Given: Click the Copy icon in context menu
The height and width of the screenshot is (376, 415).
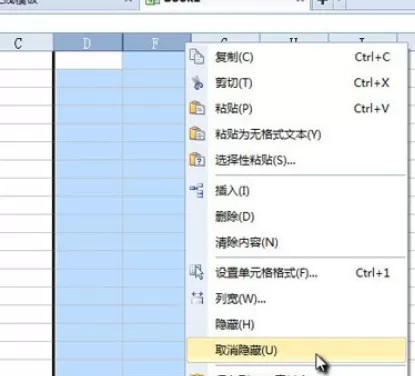Looking at the screenshot, I should [197, 56].
